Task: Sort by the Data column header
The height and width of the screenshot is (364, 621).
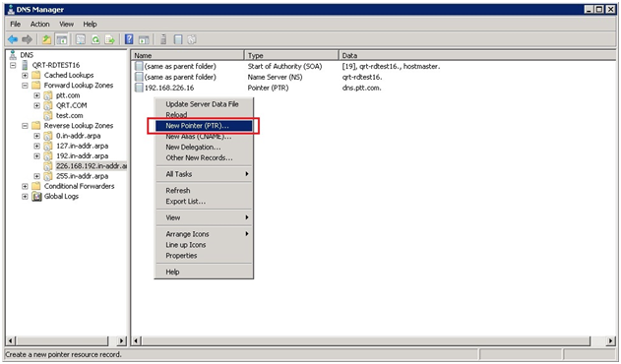Action: tap(477, 55)
